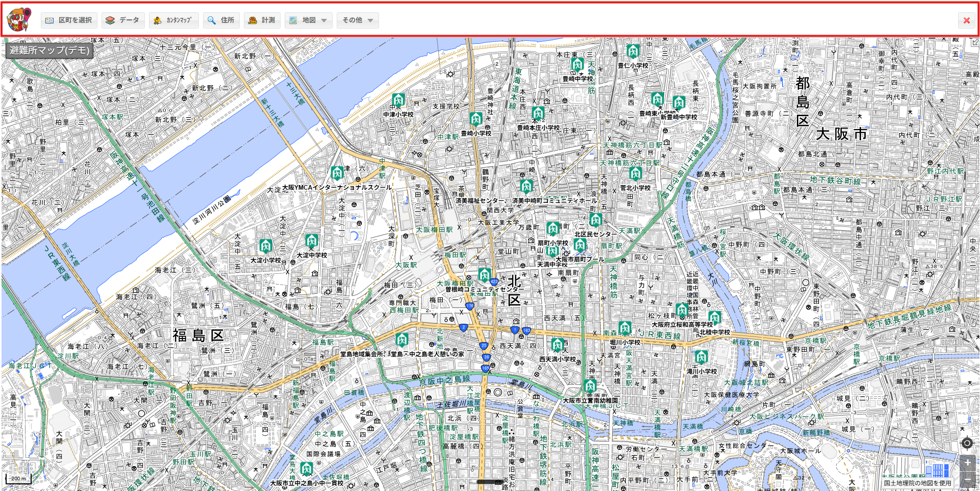Click the current location crosshair button
Viewport: 980px width, 491px height.
pos(967,443)
